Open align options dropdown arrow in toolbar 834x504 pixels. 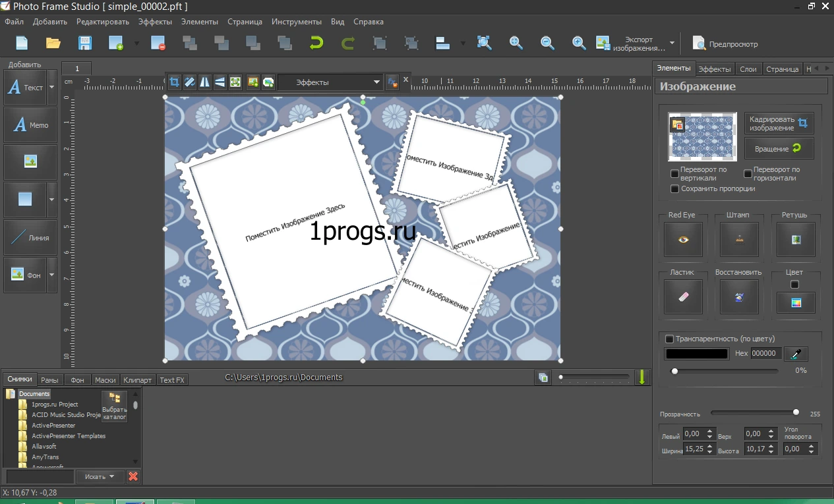click(463, 43)
